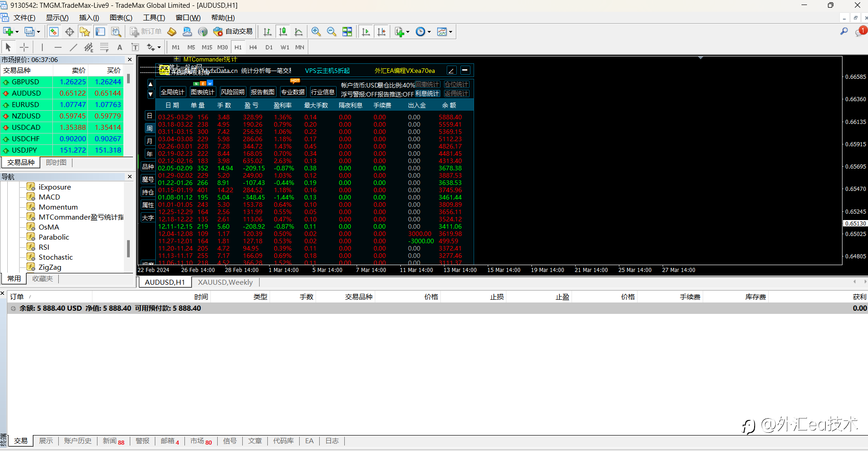Select the trendline drawing tool
Viewport: 868px width, 451px height.
[x=73, y=47]
